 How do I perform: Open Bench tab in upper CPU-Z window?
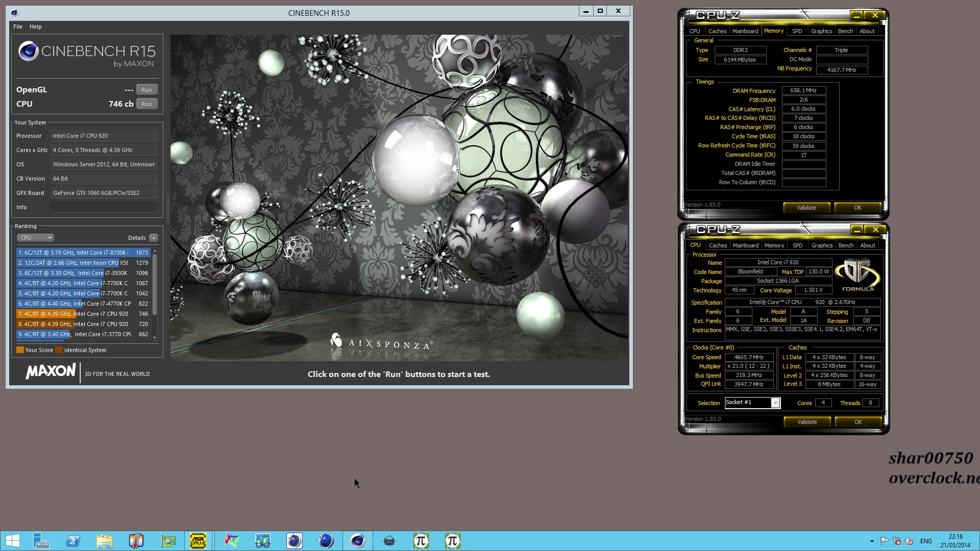click(x=845, y=31)
